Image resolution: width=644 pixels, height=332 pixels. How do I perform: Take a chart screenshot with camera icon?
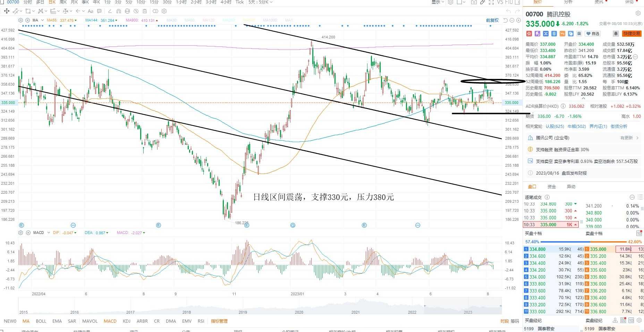(474, 2)
